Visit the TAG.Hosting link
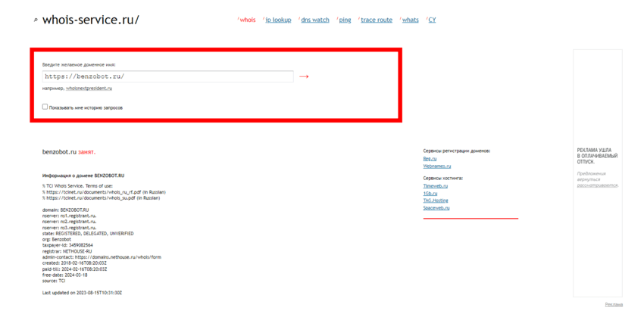This screenshot has width=644, height=320. (x=436, y=200)
